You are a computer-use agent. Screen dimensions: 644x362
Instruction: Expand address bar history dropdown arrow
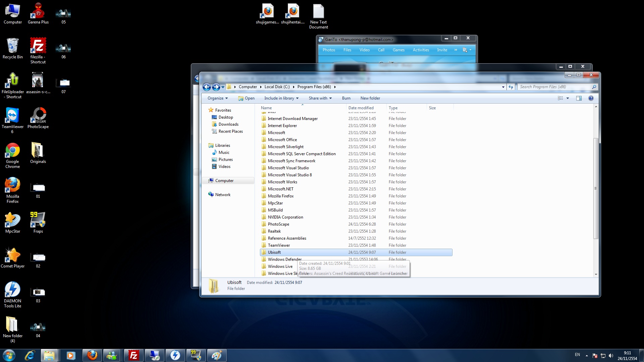503,87
